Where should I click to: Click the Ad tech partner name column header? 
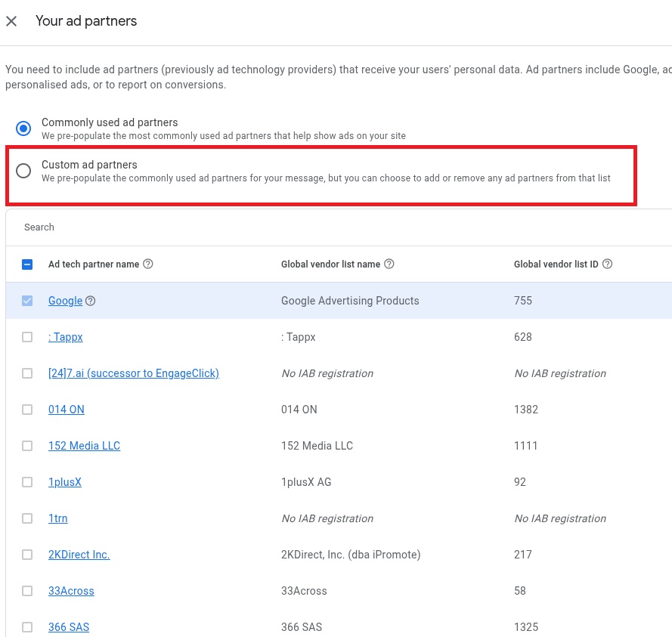pos(94,264)
